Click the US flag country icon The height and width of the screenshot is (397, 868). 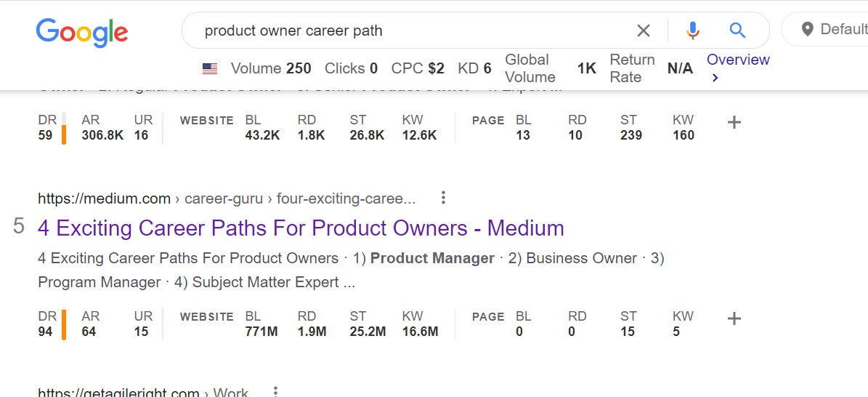pos(210,69)
